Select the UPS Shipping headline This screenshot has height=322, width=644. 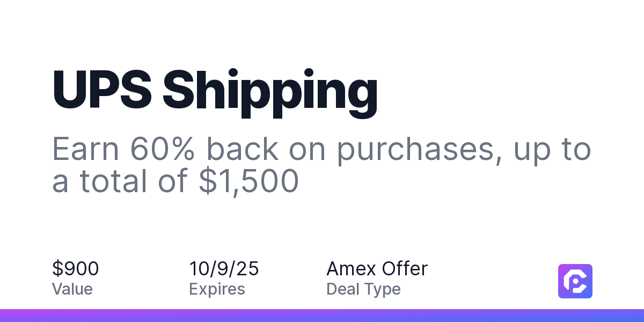[215, 91]
